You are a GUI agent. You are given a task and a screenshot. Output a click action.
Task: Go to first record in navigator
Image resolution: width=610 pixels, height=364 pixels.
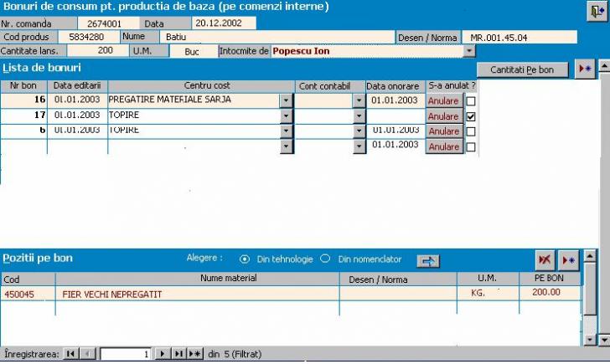[x=71, y=355]
